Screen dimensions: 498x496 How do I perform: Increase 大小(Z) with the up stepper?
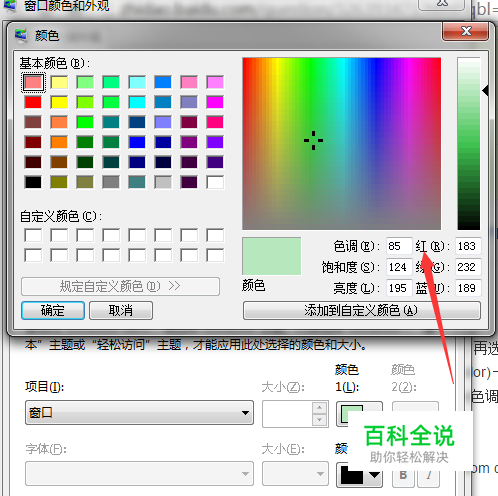319,408
